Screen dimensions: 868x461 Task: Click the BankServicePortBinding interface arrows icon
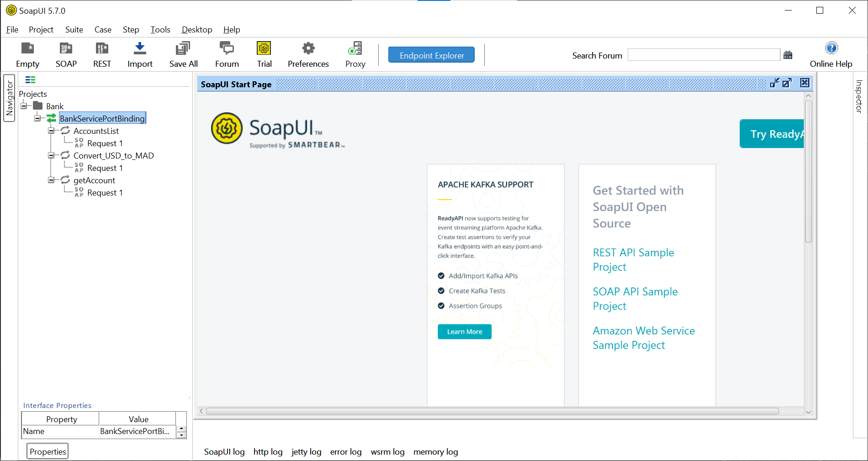point(52,118)
